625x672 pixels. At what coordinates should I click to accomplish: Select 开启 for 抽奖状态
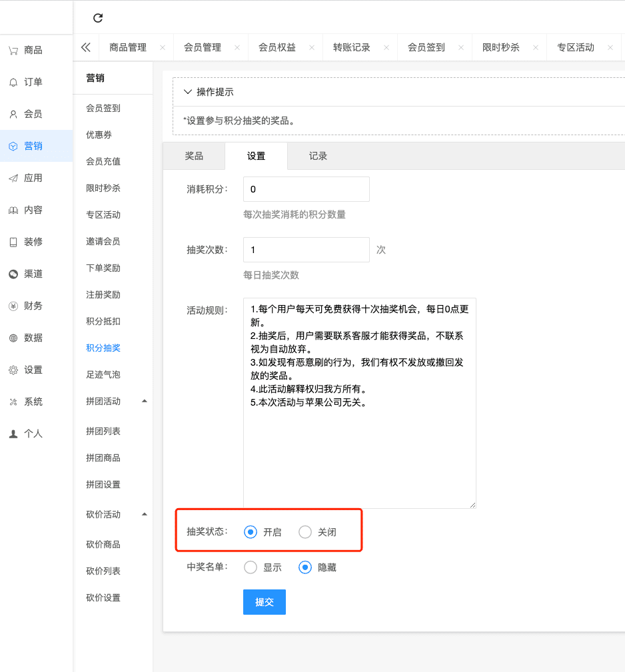point(251,532)
